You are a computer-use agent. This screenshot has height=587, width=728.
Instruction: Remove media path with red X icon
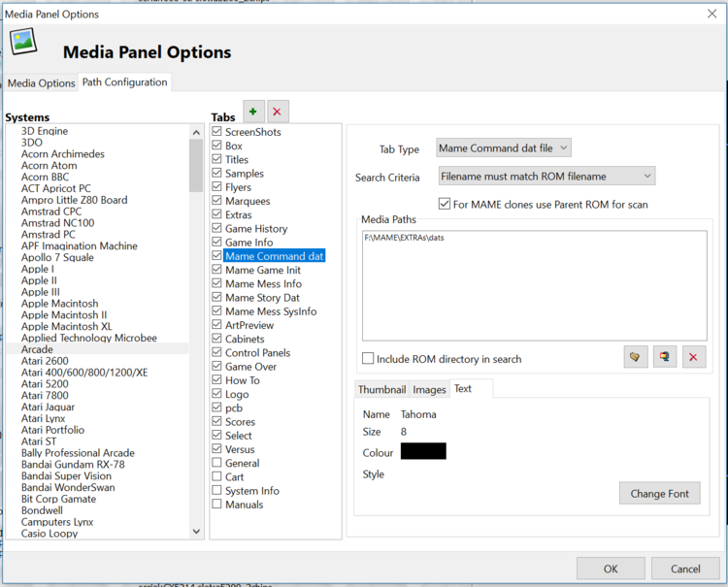tap(693, 357)
